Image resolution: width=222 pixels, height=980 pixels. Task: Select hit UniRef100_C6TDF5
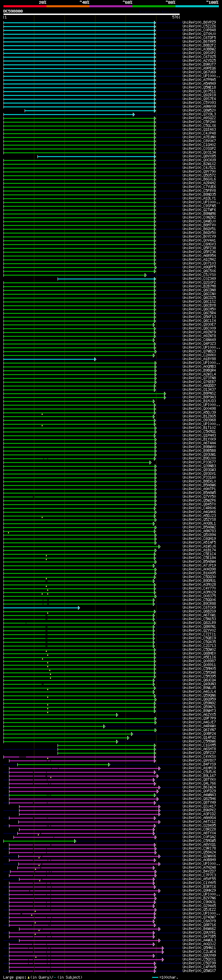point(199,38)
